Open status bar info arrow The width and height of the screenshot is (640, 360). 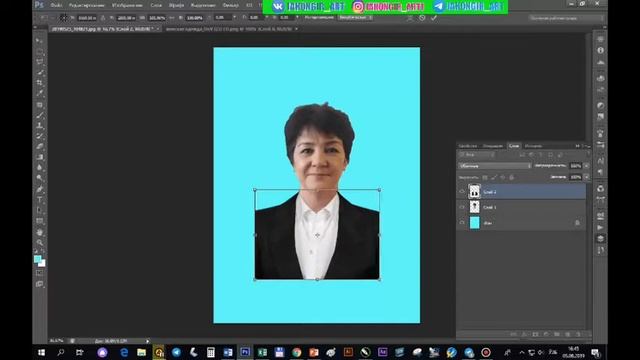point(148,341)
